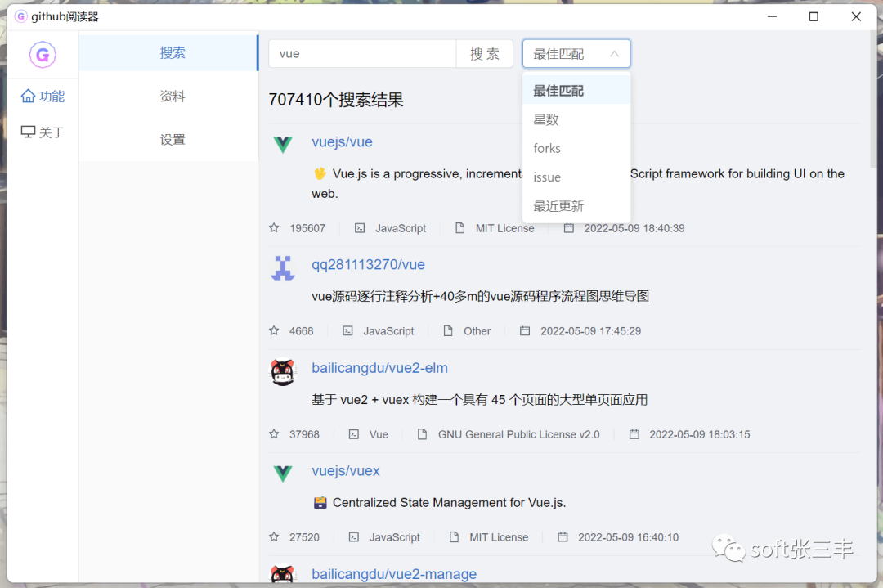This screenshot has height=588, width=883.
Task: Focus the search input containing vue
Action: [362, 54]
